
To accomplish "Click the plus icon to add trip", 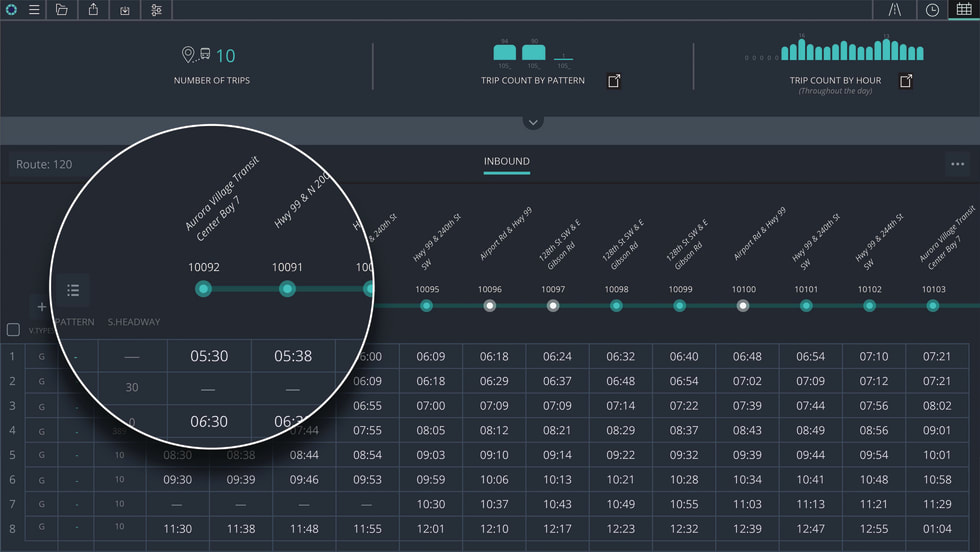I will pyautogui.click(x=41, y=307).
